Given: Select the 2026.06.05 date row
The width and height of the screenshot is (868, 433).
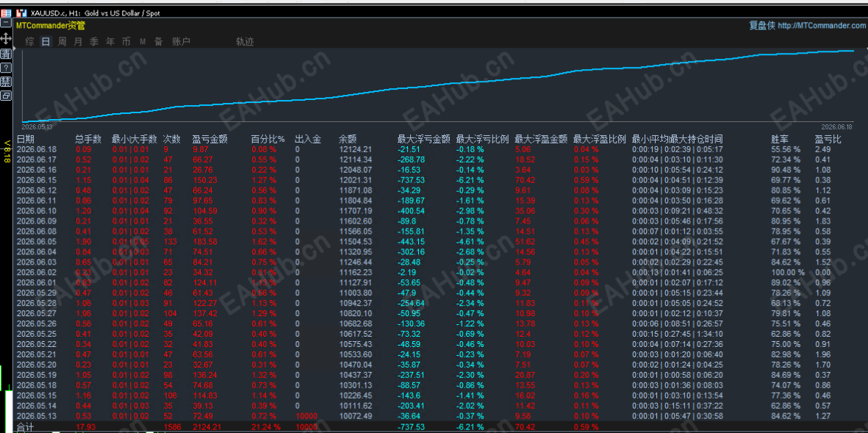Looking at the screenshot, I should 37,241.
